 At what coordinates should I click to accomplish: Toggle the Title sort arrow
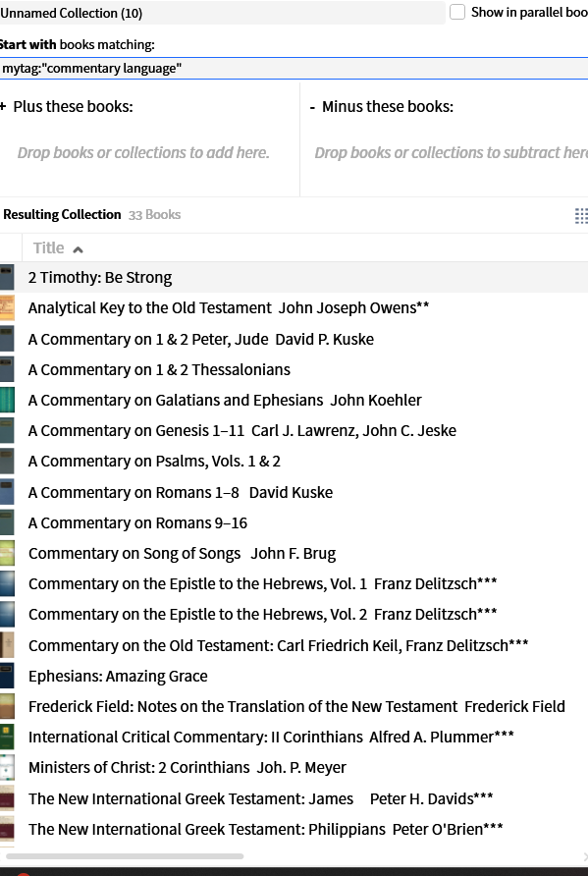(x=79, y=249)
